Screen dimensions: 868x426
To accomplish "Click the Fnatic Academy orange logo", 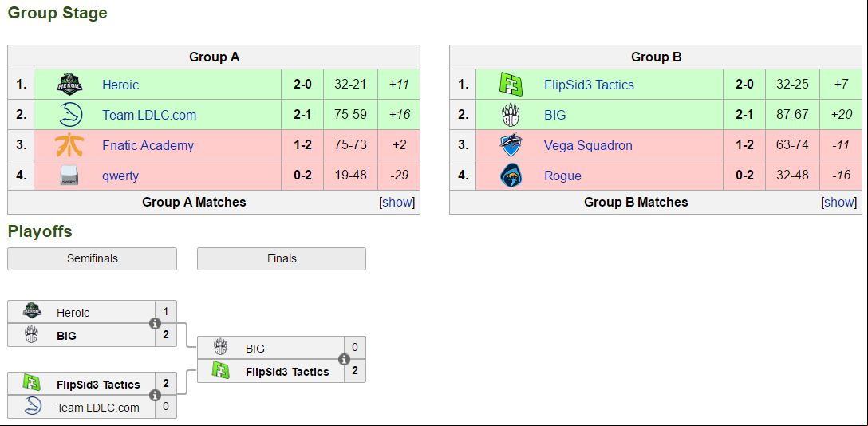I will 69,145.
